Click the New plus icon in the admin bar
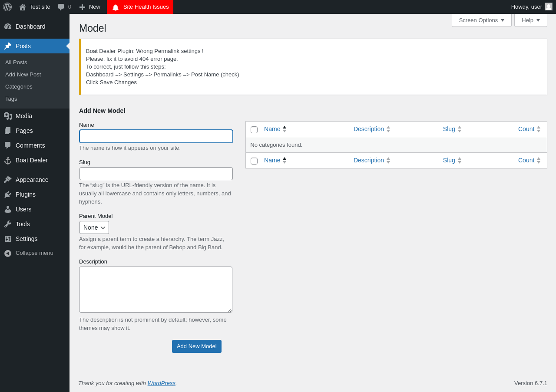556x392 pixels. (x=82, y=7)
